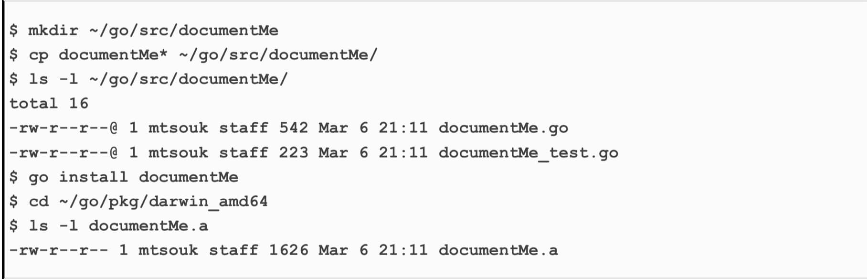The width and height of the screenshot is (868, 279).
Task: Click the cp documentMe* command line
Action: pyautogui.click(x=193, y=55)
